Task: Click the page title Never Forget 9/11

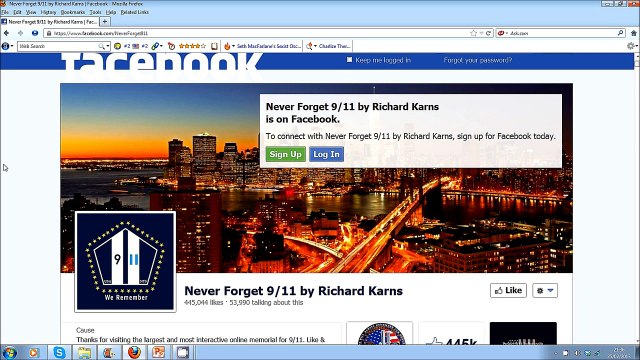Action: tap(293, 291)
